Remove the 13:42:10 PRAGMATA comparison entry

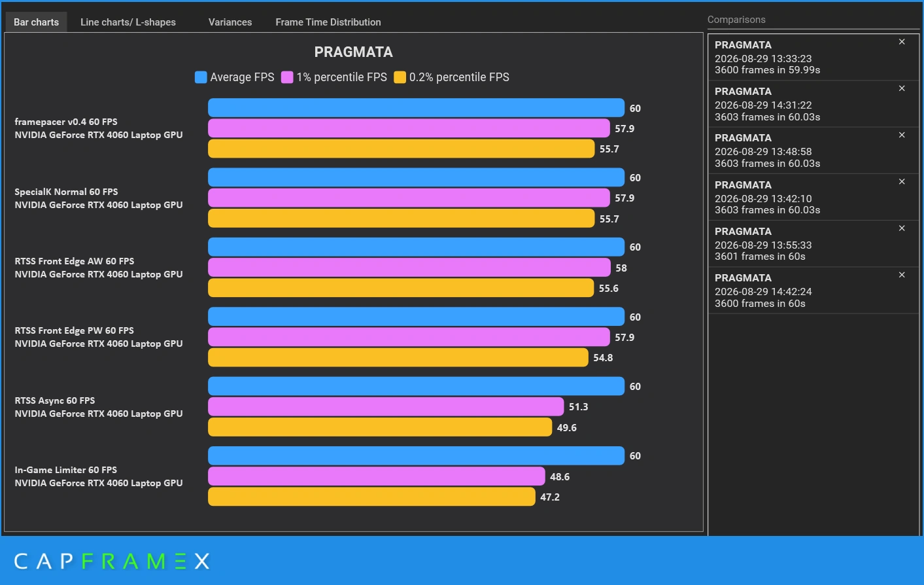pyautogui.click(x=902, y=181)
